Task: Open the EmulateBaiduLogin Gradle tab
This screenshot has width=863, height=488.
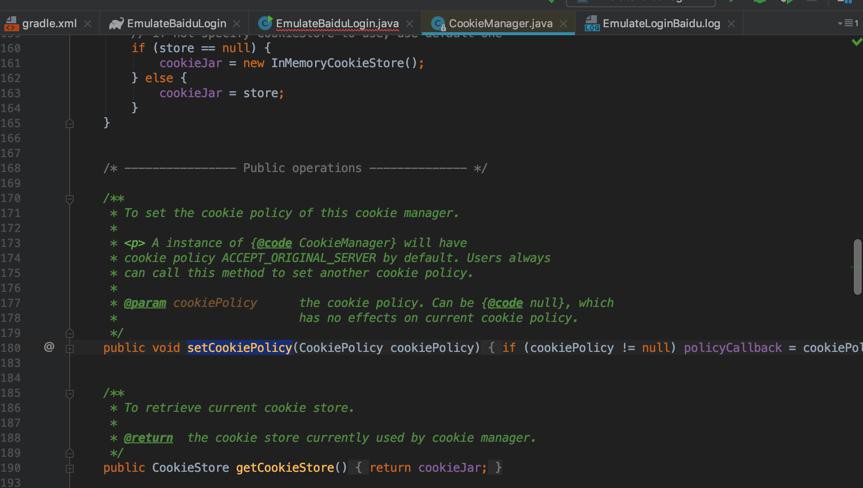Action: (176, 24)
